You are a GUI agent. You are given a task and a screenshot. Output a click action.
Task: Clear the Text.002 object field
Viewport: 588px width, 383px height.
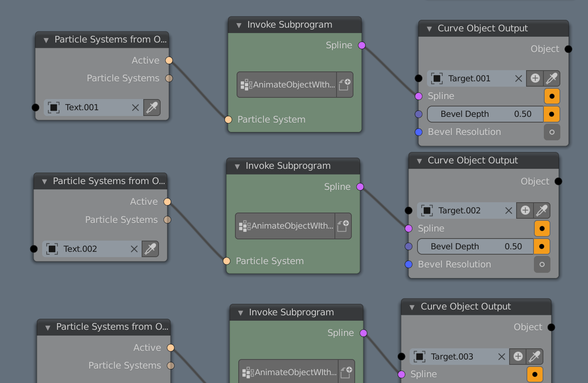pos(134,249)
